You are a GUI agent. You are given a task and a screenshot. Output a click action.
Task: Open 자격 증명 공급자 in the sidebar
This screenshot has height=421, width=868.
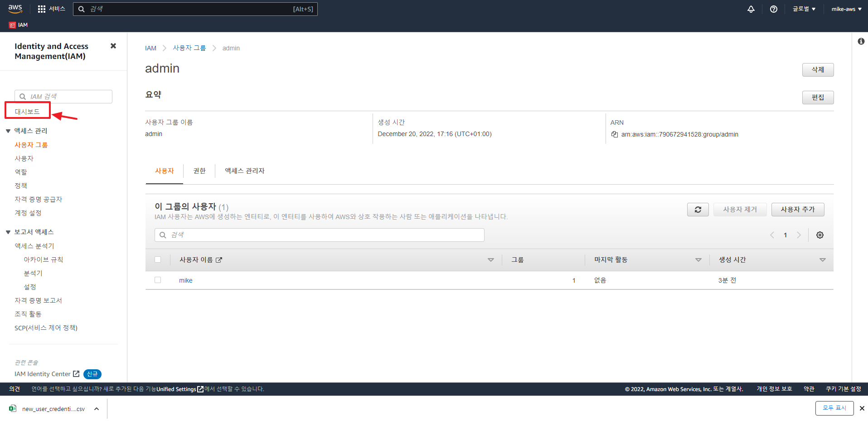pyautogui.click(x=39, y=199)
